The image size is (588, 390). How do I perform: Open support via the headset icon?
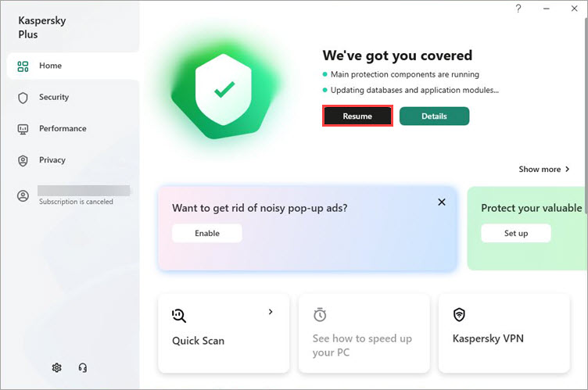[x=83, y=367]
